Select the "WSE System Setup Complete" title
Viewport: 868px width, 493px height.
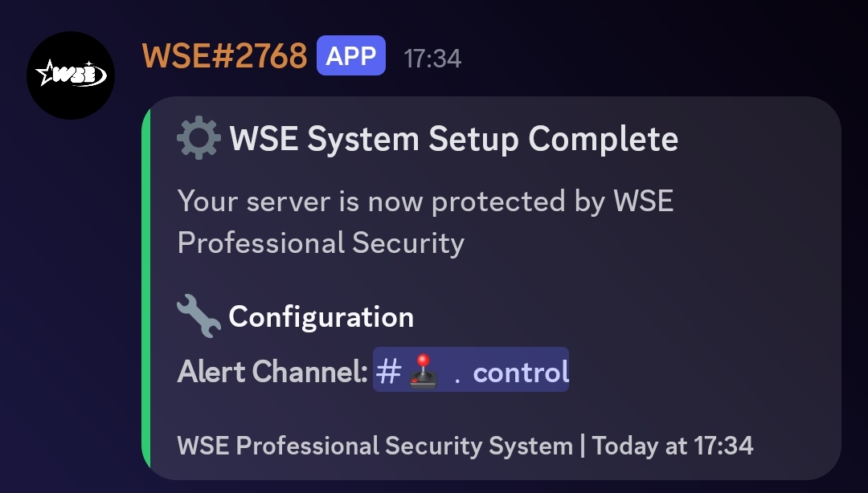(453, 140)
